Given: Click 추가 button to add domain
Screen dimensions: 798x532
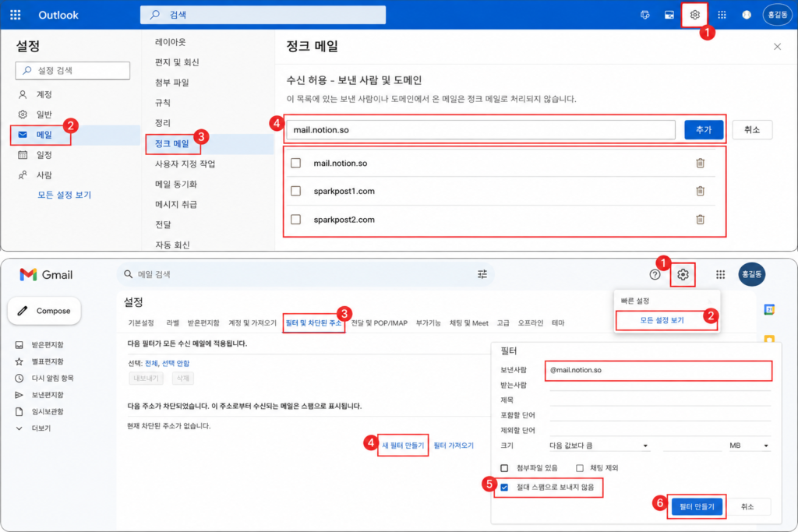Looking at the screenshot, I should point(704,130).
